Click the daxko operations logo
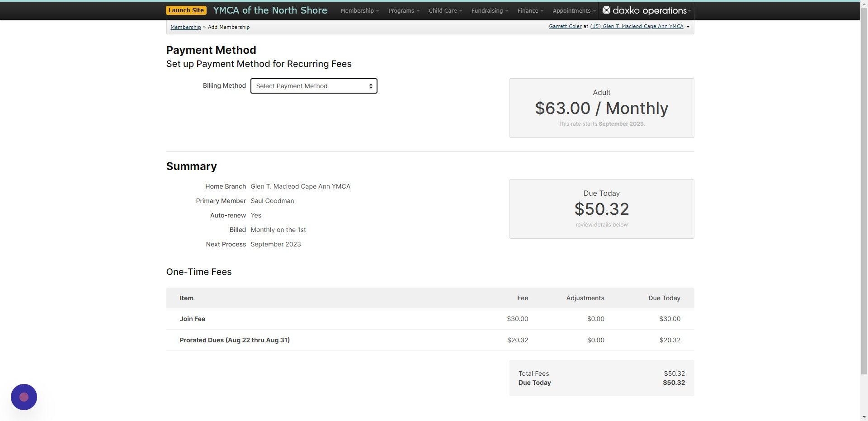The image size is (868, 421). point(645,10)
